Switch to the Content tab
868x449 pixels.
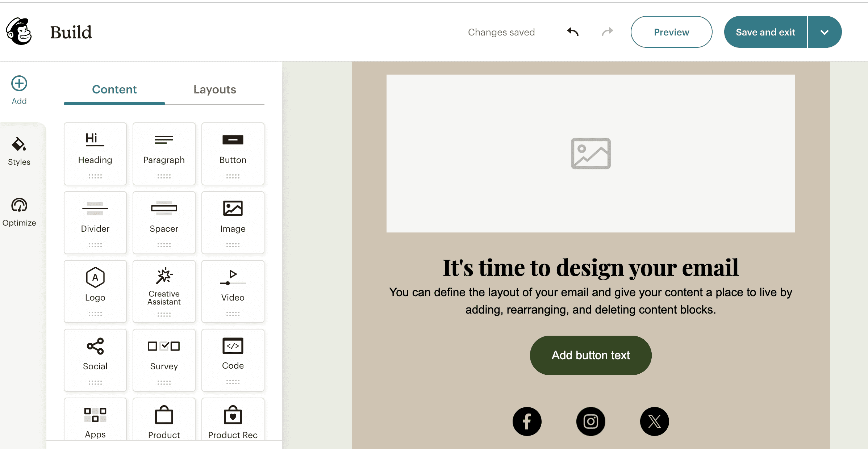114,89
